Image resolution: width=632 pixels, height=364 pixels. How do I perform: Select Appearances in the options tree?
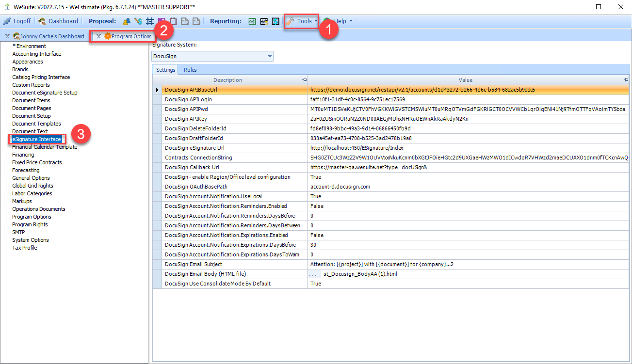click(x=28, y=62)
